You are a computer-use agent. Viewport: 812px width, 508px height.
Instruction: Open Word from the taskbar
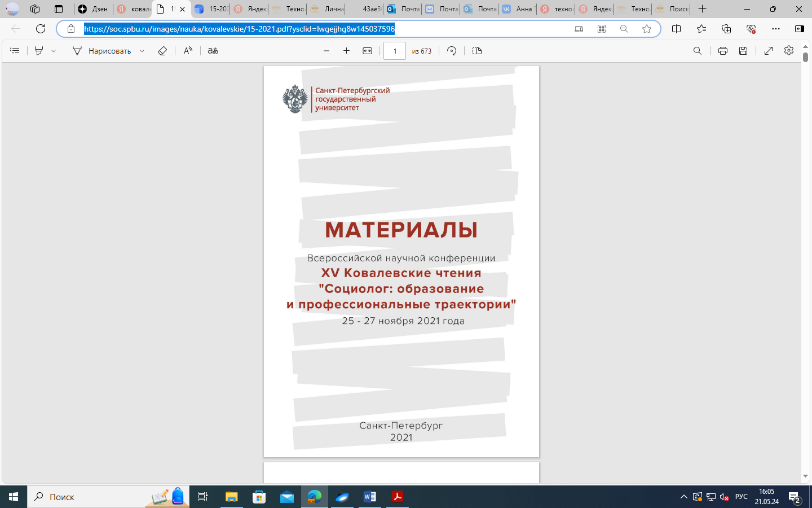pyautogui.click(x=370, y=497)
